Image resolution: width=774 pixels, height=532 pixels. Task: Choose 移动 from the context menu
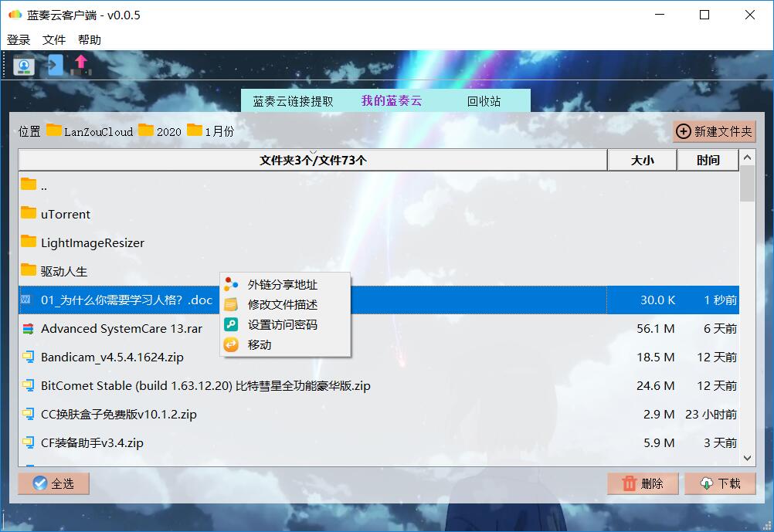(x=260, y=345)
